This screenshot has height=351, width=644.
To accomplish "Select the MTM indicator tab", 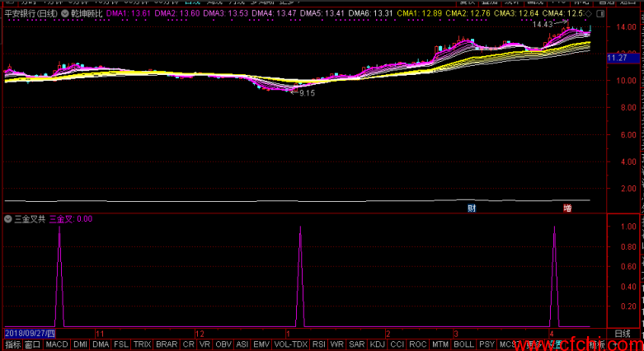I will (440, 344).
